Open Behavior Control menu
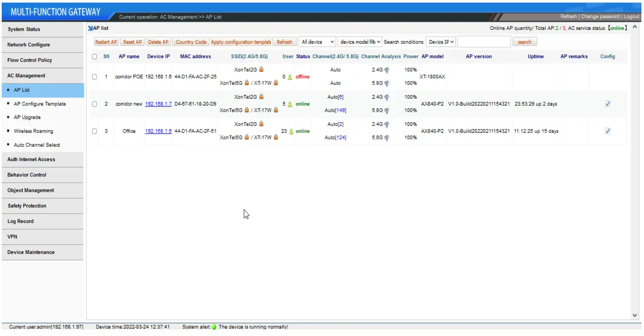Screen dimensions: 644x336 pos(42,175)
